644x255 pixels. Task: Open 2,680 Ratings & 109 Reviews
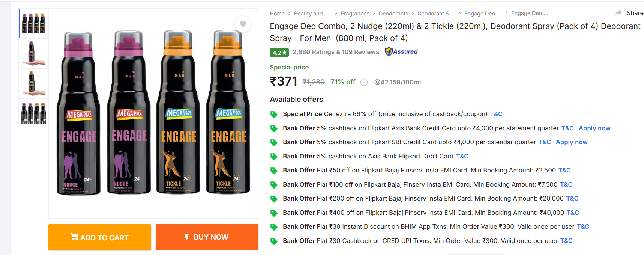tap(336, 52)
